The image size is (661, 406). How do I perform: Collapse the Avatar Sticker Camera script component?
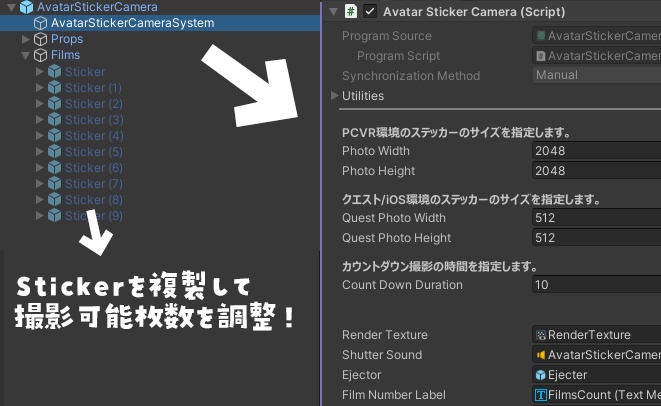point(333,12)
